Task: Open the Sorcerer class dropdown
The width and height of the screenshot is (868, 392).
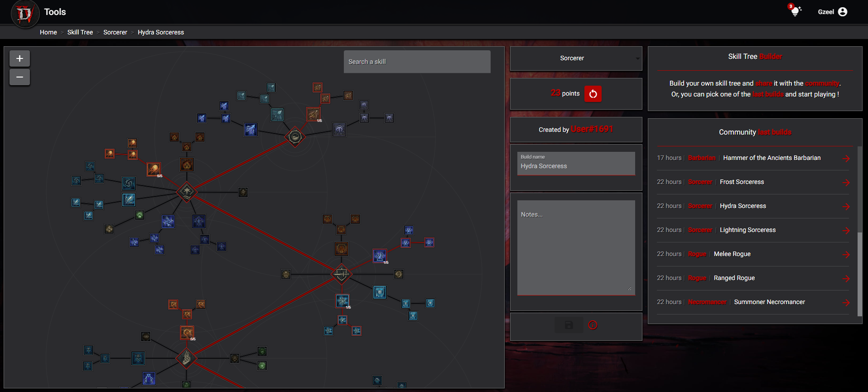Action: click(576, 58)
